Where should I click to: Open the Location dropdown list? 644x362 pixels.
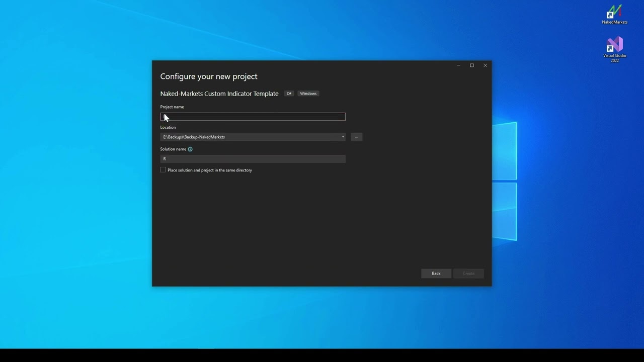[x=343, y=137]
